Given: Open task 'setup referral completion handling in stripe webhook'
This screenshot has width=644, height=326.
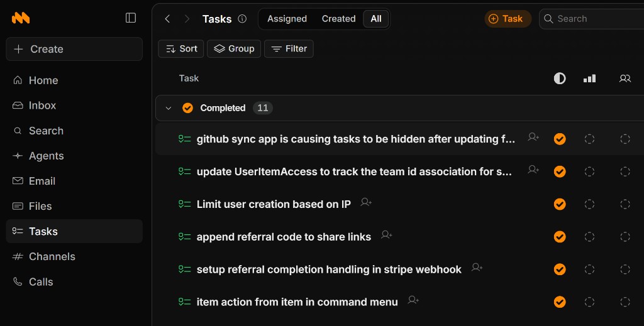Looking at the screenshot, I should (329, 269).
